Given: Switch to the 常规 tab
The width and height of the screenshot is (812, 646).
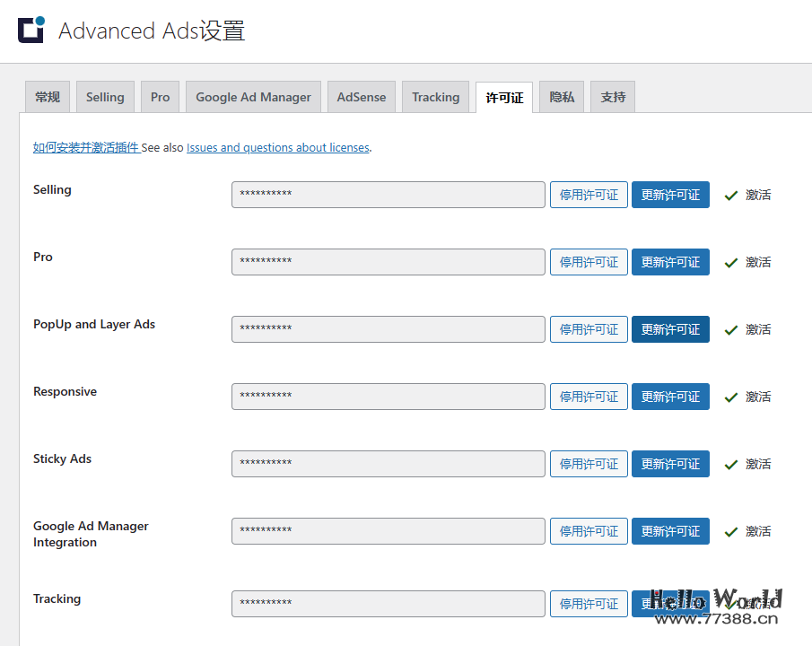Looking at the screenshot, I should (47, 97).
